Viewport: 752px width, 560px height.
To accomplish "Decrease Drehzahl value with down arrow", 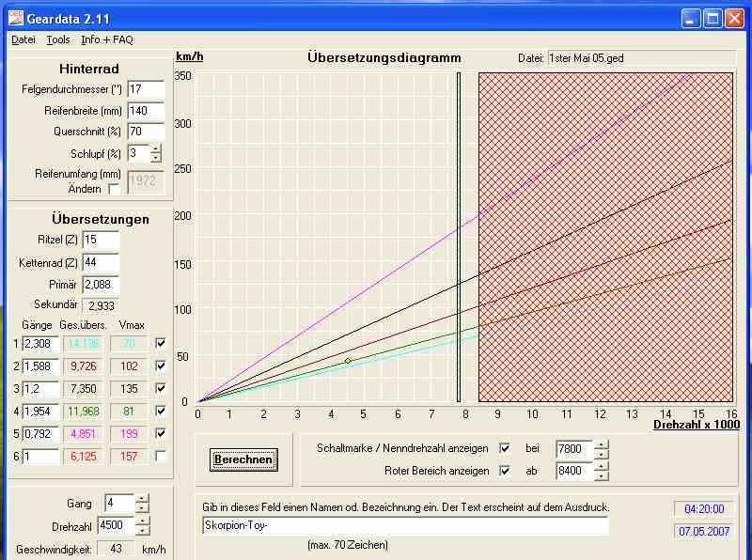I will pos(143,530).
